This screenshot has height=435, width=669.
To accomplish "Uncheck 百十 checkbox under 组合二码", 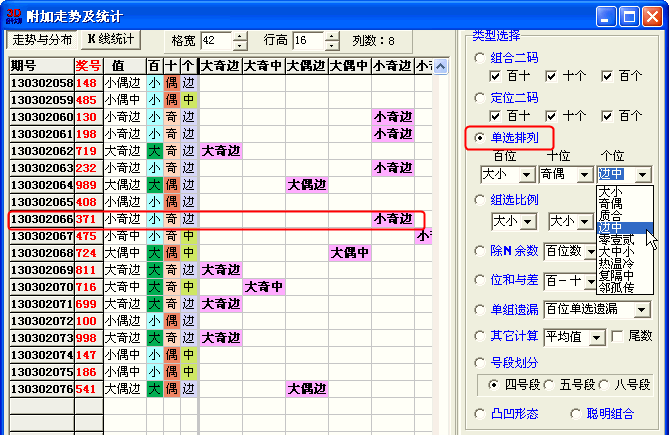I will (496, 76).
